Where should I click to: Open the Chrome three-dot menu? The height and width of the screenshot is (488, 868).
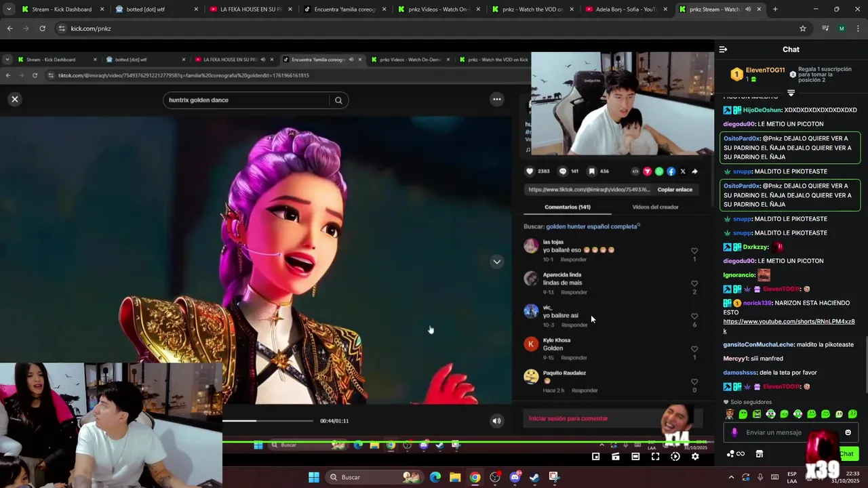click(859, 28)
